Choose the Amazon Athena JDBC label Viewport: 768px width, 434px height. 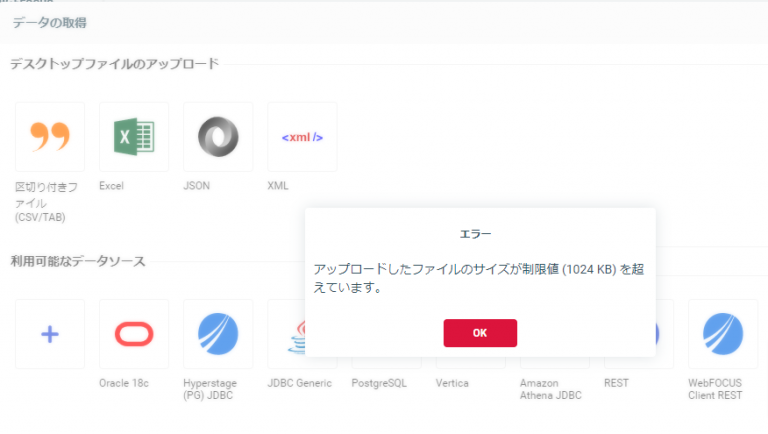pos(552,389)
